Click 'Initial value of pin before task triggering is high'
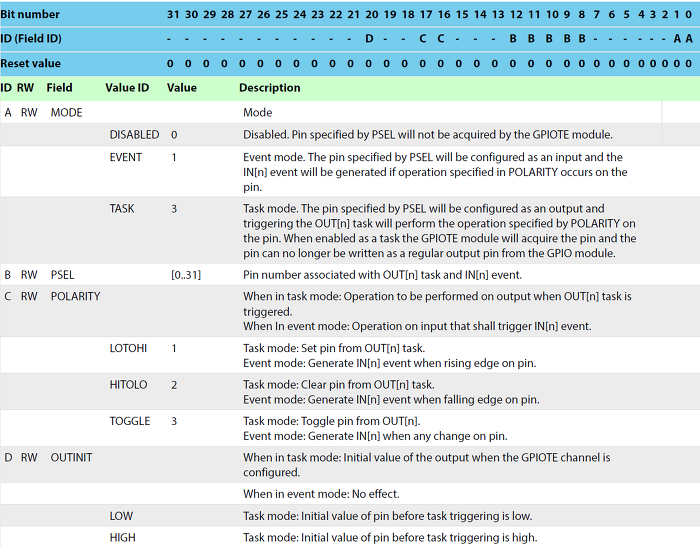700x547 pixels. 419,537
